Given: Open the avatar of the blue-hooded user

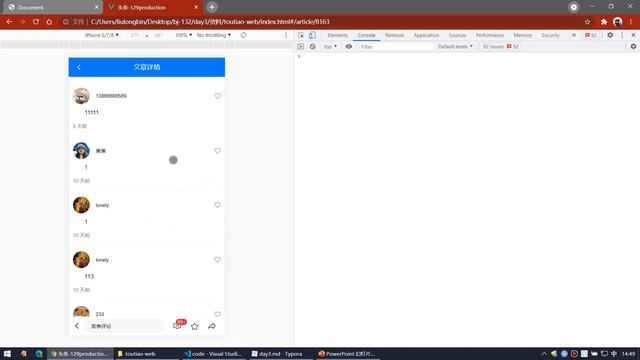Looking at the screenshot, I should (x=81, y=151).
